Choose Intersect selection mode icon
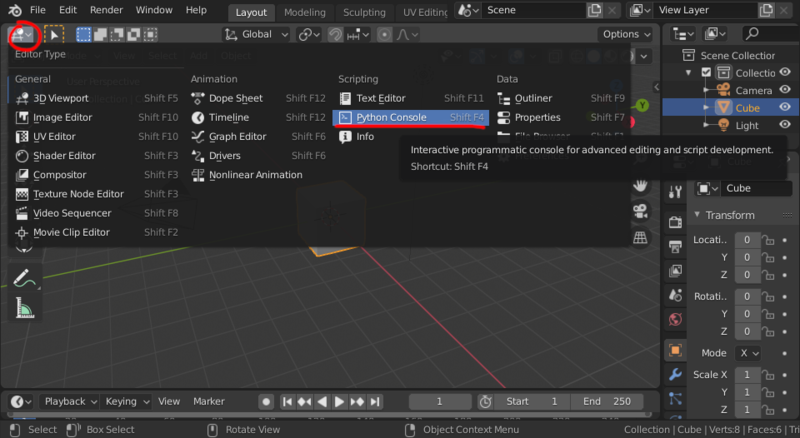Viewport: 800px width, 438px height. click(x=151, y=34)
